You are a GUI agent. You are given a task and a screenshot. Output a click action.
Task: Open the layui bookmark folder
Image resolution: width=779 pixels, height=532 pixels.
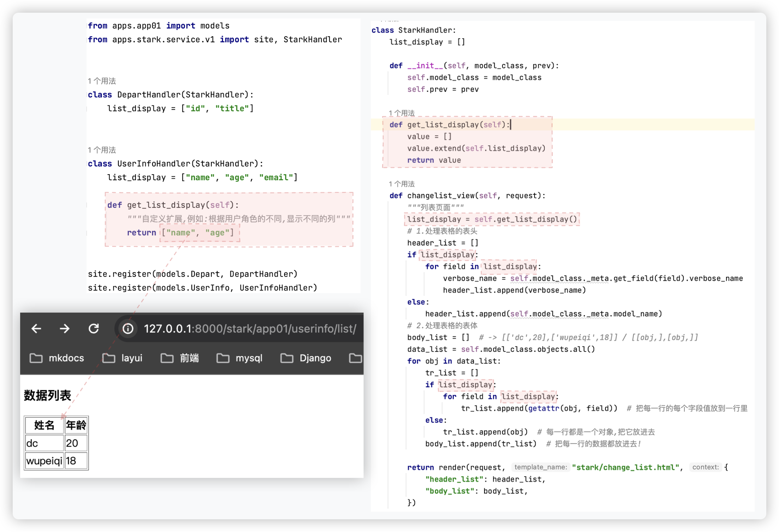tap(122, 358)
